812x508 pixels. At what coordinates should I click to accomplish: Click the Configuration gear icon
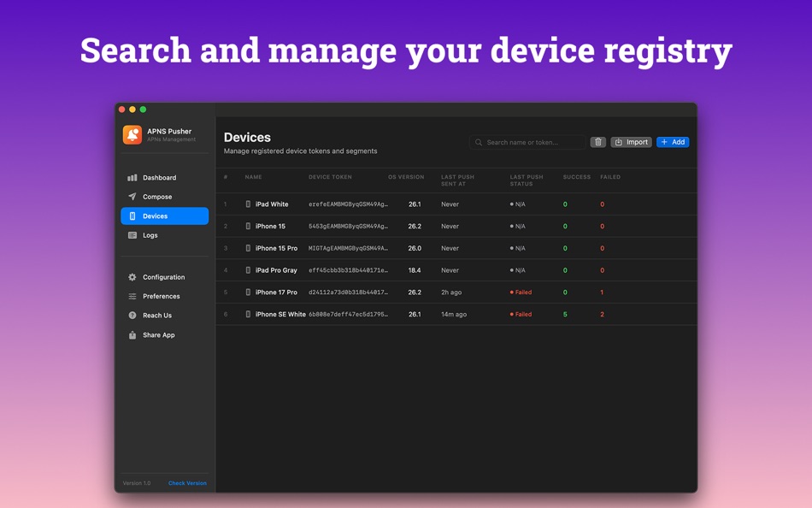click(x=132, y=277)
